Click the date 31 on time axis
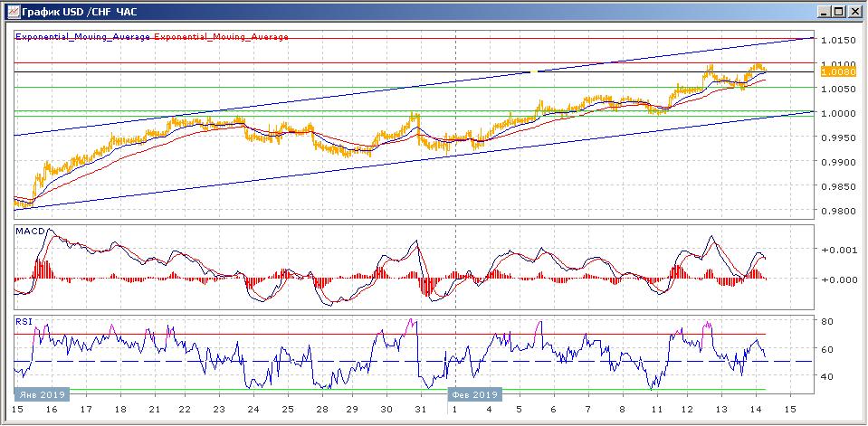Image resolution: width=868 pixels, height=426 pixels. click(420, 410)
